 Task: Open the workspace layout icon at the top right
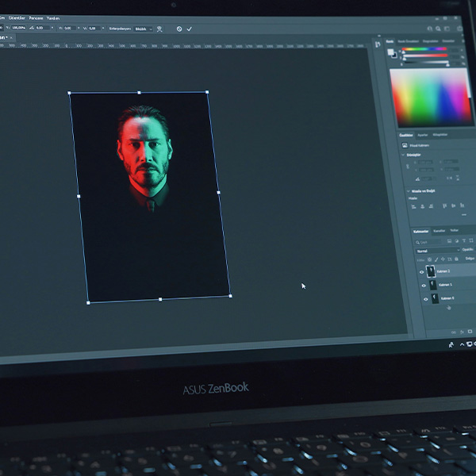point(447,29)
